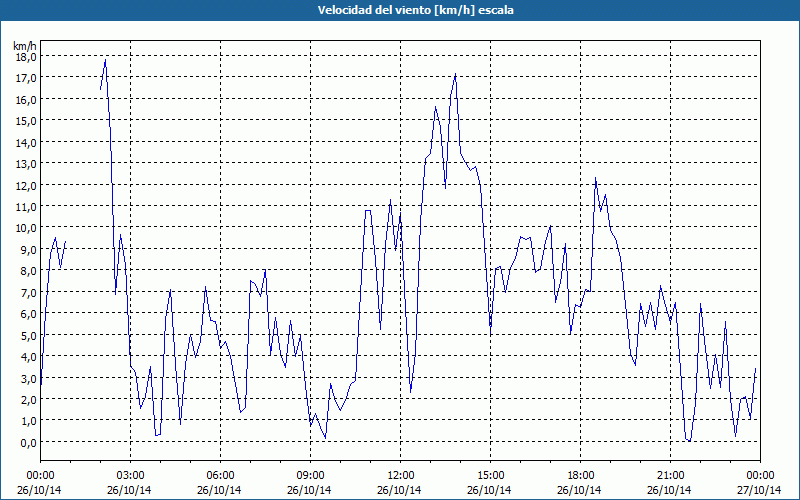Image resolution: width=800 pixels, height=500 pixels.
Task: Choose the "15:00" time label
Action: point(490,476)
